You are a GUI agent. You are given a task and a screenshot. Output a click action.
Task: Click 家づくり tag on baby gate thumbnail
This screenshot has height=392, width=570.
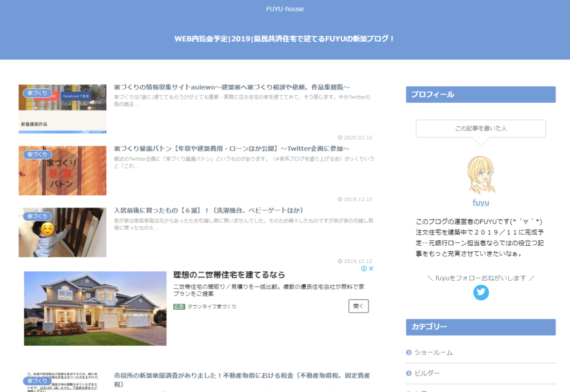(37, 216)
